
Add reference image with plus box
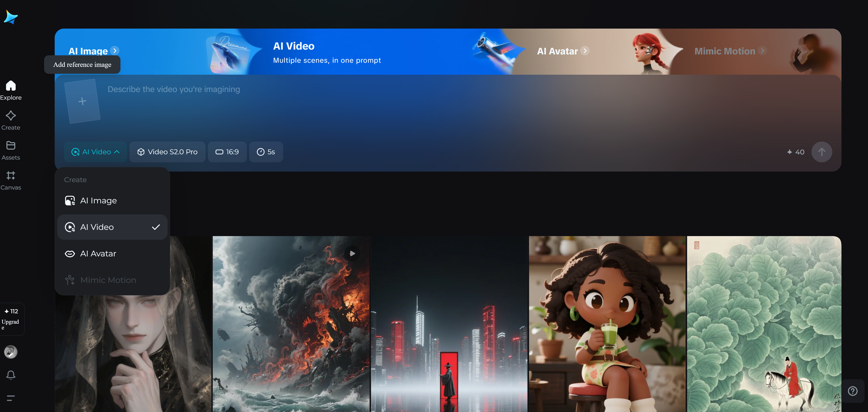tap(82, 101)
